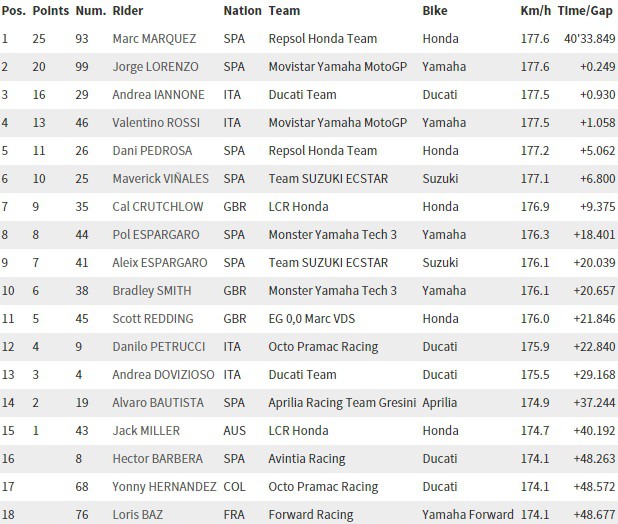618x524 pixels.
Task: Click the Team column header
Action: pyautogui.click(x=284, y=11)
